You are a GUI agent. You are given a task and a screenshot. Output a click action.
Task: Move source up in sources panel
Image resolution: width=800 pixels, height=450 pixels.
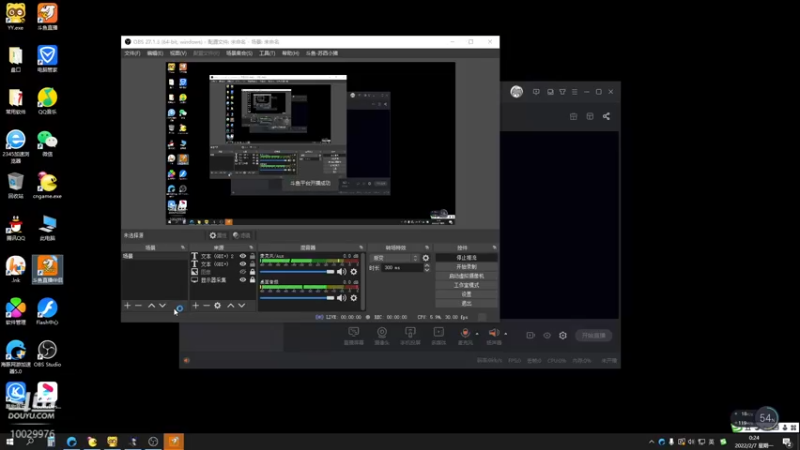pos(231,306)
